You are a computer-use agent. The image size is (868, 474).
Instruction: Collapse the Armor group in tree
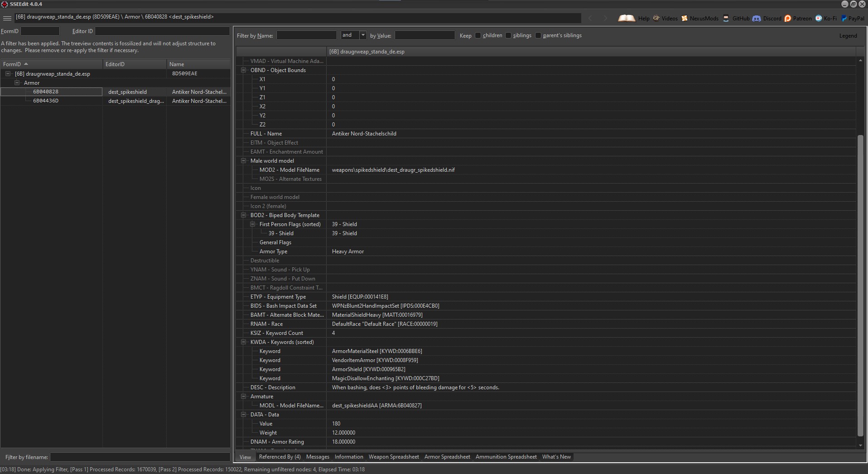click(x=17, y=83)
